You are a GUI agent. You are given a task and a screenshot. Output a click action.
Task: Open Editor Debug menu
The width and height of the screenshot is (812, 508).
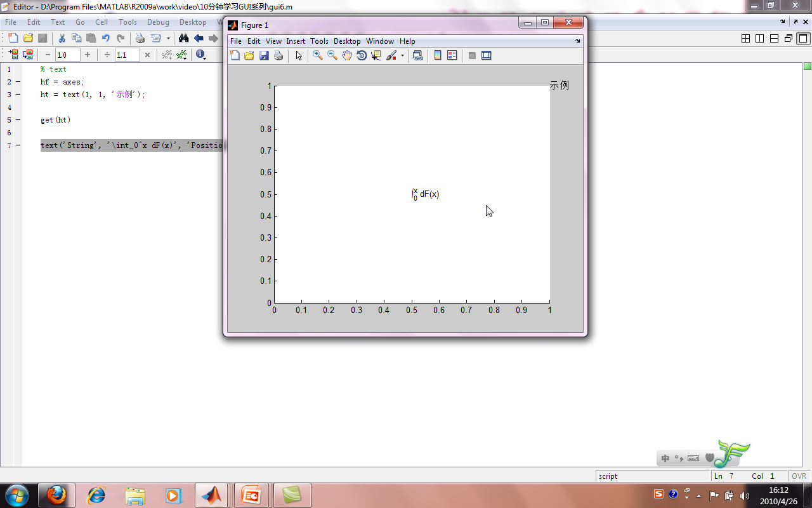[x=158, y=22]
